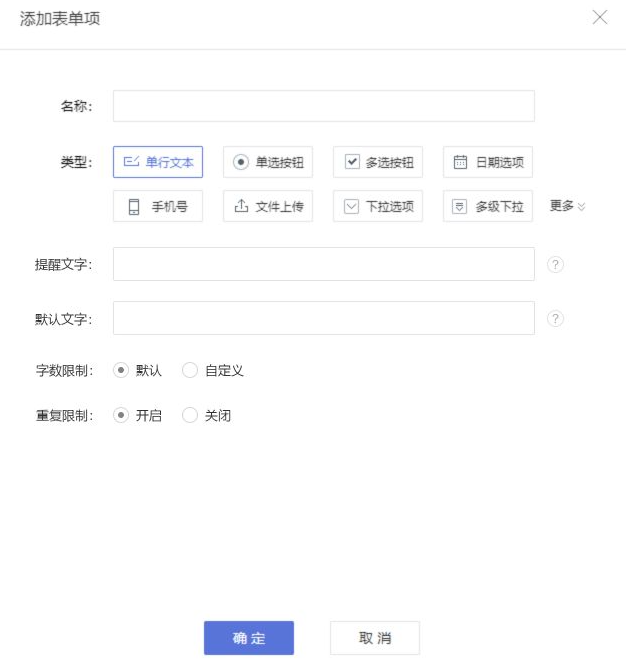Select 默认 for 字数限制
This screenshot has width=626, height=660.
(121, 370)
